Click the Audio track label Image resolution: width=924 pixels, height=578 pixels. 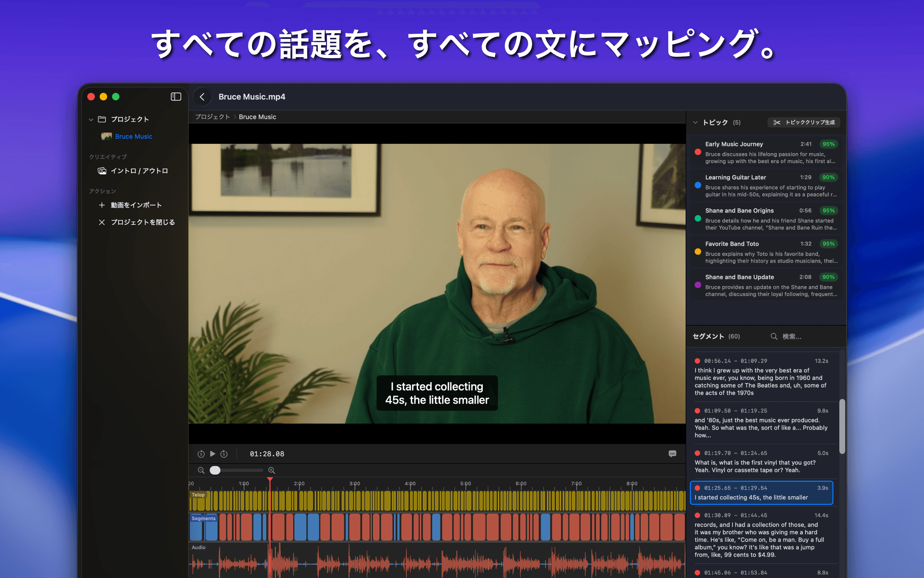pyautogui.click(x=199, y=547)
